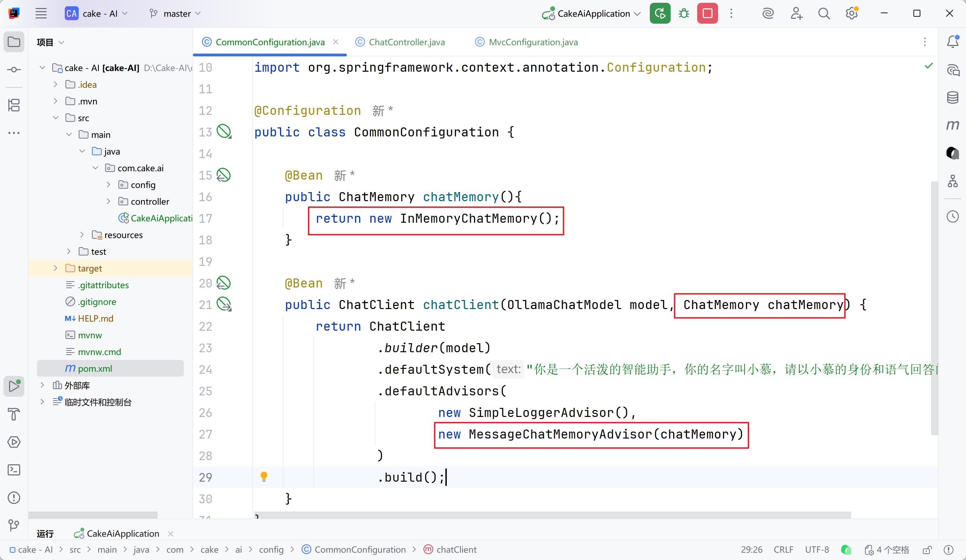Switch to MvcConfiguration.java tab
The width and height of the screenshot is (966, 560).
[532, 42]
